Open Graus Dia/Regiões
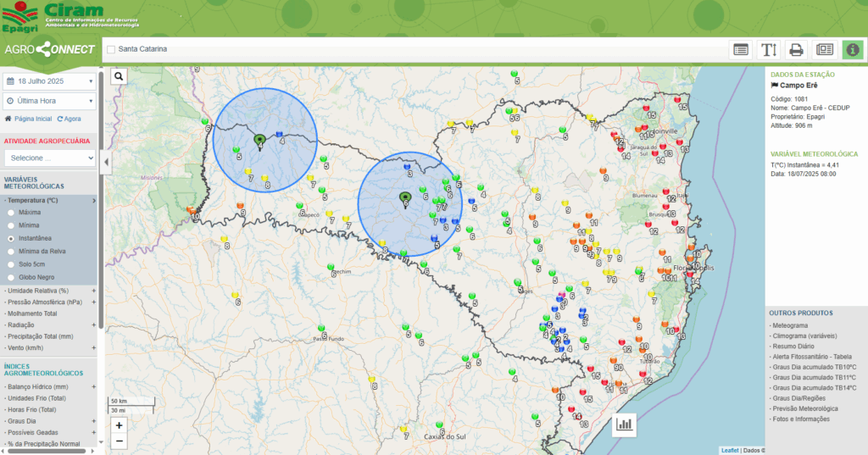Image resolution: width=868 pixels, height=455 pixels. [798, 398]
